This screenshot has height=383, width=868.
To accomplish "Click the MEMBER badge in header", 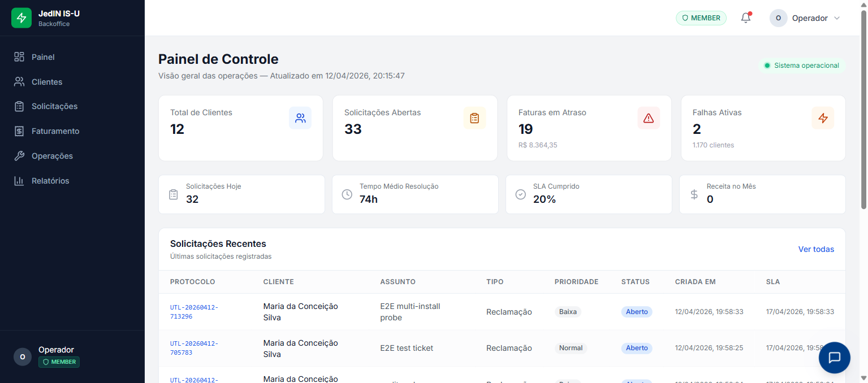I will pyautogui.click(x=701, y=18).
